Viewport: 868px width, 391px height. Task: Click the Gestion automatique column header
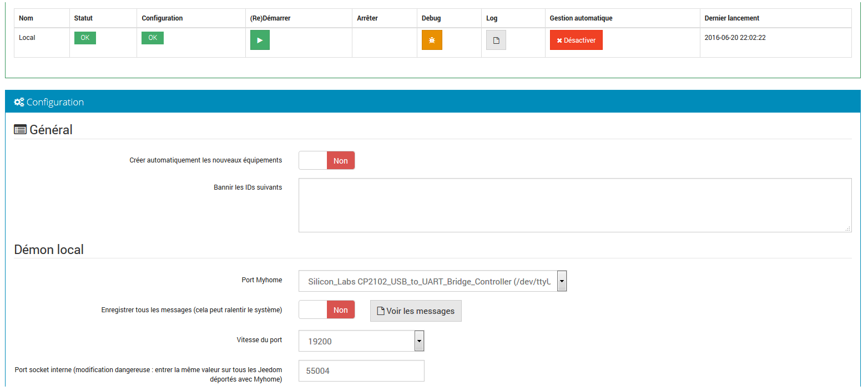tap(581, 18)
